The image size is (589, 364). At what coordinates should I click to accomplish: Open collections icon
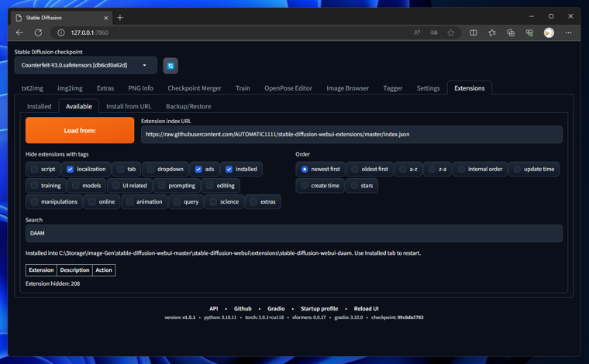click(x=511, y=33)
